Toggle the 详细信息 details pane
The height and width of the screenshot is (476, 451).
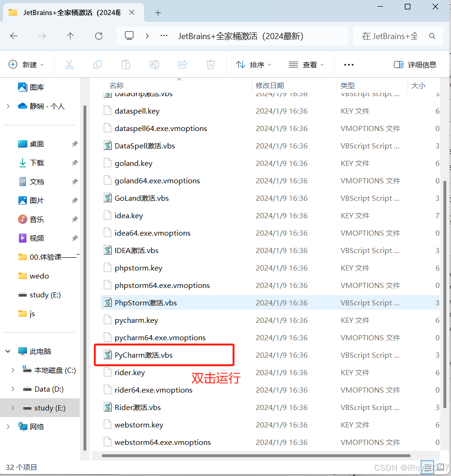click(x=415, y=65)
